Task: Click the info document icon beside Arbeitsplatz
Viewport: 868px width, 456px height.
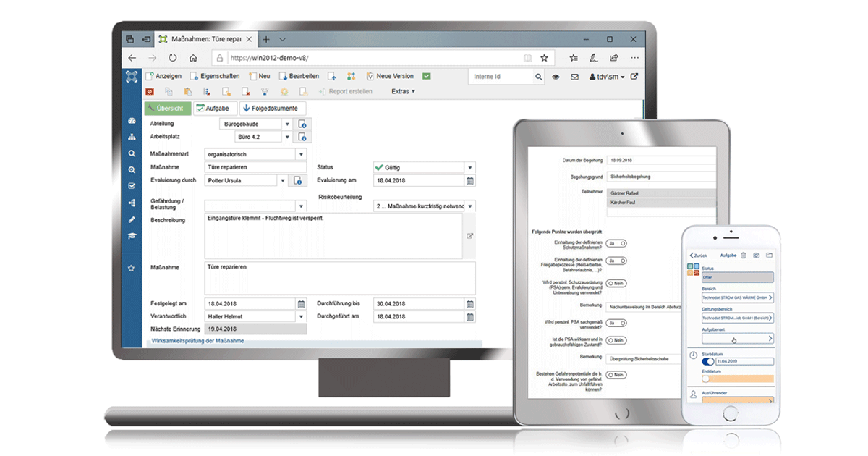Action: tap(303, 137)
